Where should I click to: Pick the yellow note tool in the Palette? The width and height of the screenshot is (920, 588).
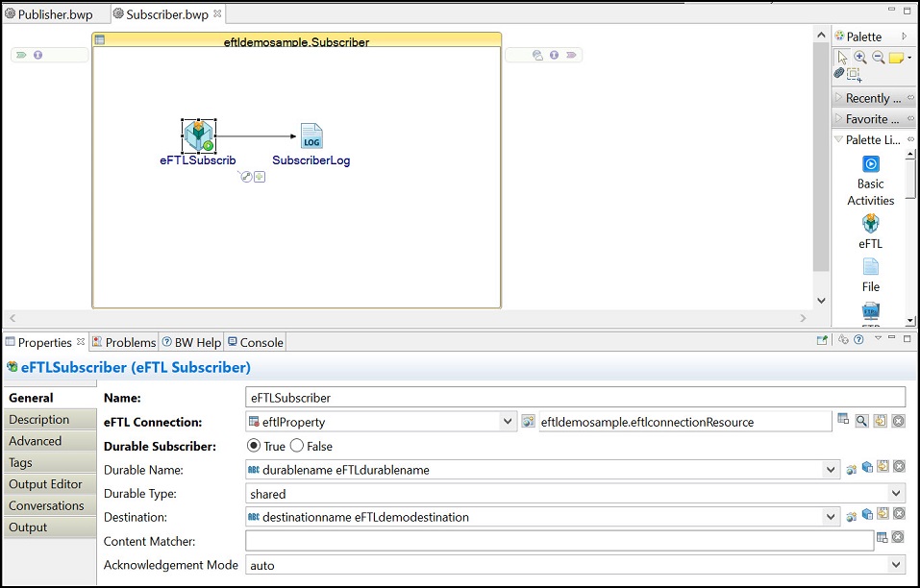tap(896, 58)
